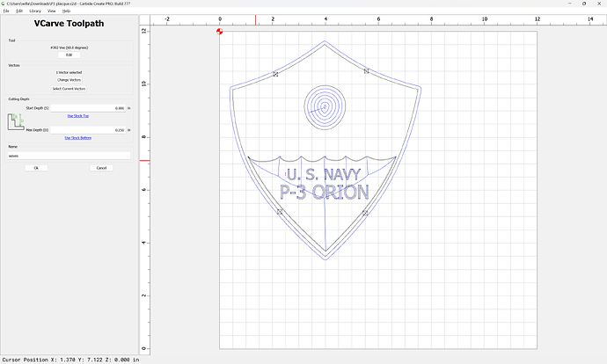Open the View menu

(53, 11)
